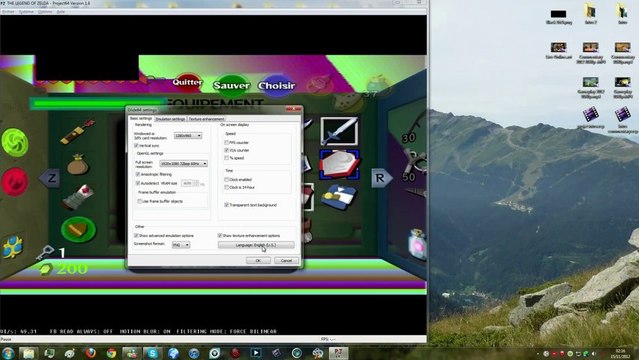
Task: Click the highlighted shield in equipment screen
Action: point(339,164)
